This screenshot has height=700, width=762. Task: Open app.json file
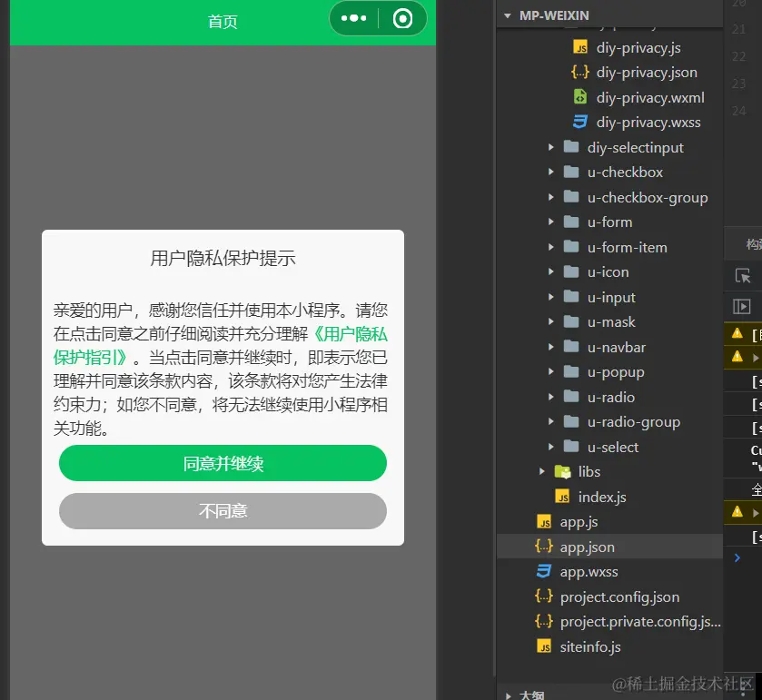[x=587, y=547]
